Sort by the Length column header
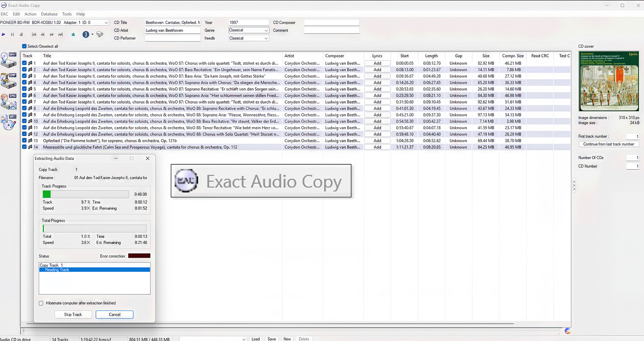The image size is (644, 341). tap(431, 56)
